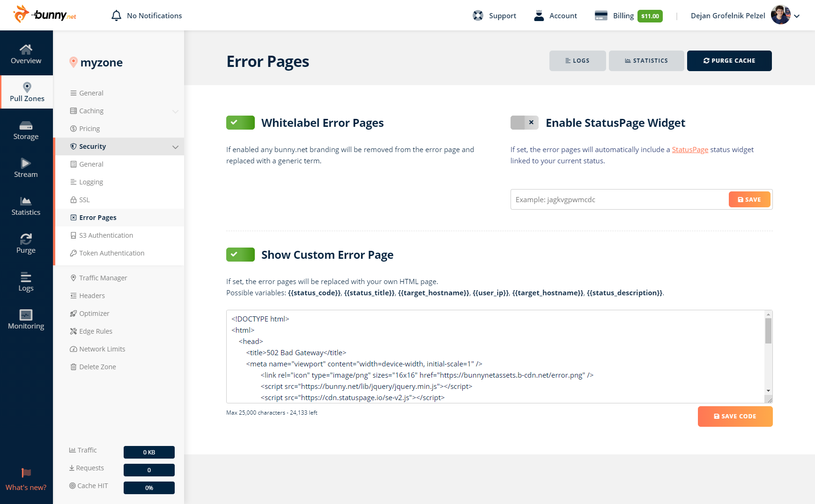Click the SAVE CODE button

click(735, 416)
